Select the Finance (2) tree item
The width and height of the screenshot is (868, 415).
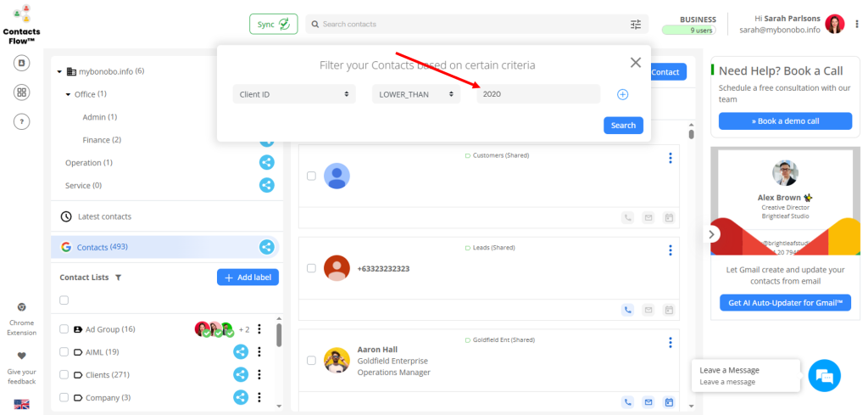102,139
